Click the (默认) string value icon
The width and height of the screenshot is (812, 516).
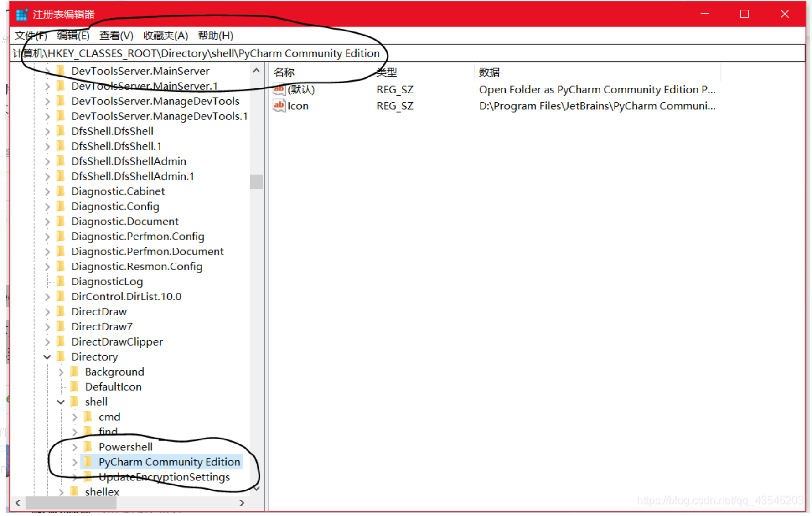(x=279, y=89)
